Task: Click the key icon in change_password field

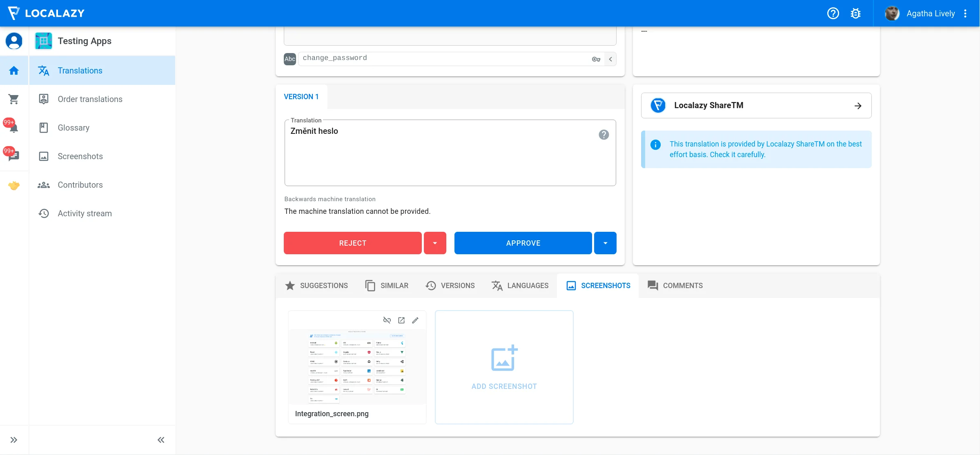Action: coord(596,59)
